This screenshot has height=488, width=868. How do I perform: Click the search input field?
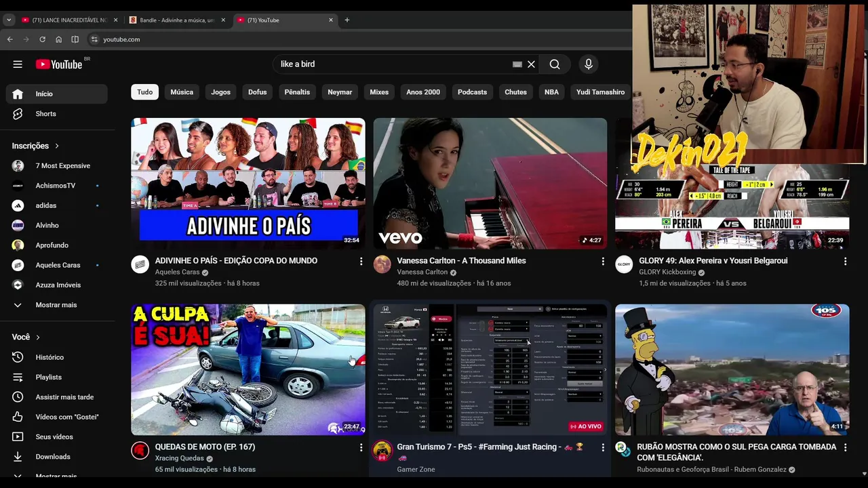(393, 64)
